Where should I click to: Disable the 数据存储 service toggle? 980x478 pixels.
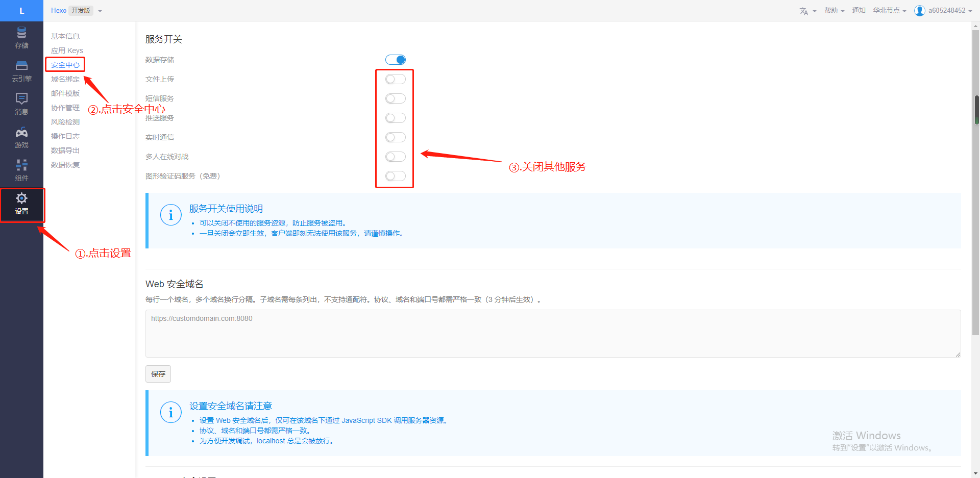click(396, 60)
